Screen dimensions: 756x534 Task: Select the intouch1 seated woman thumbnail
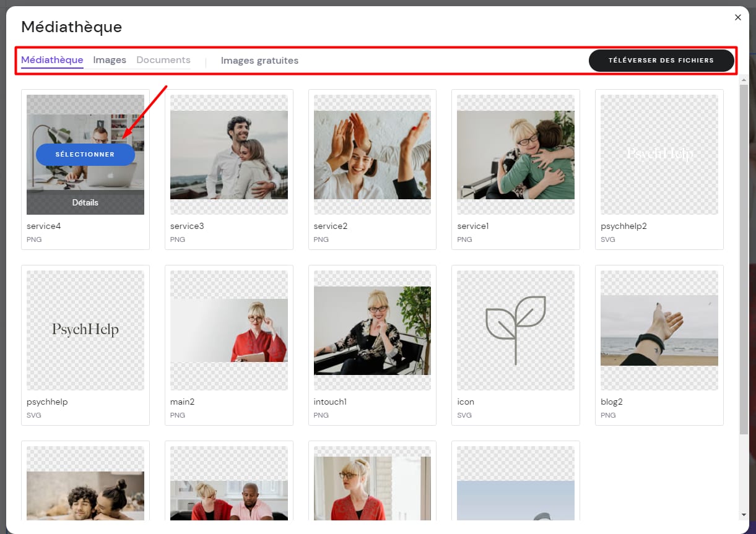pos(372,330)
